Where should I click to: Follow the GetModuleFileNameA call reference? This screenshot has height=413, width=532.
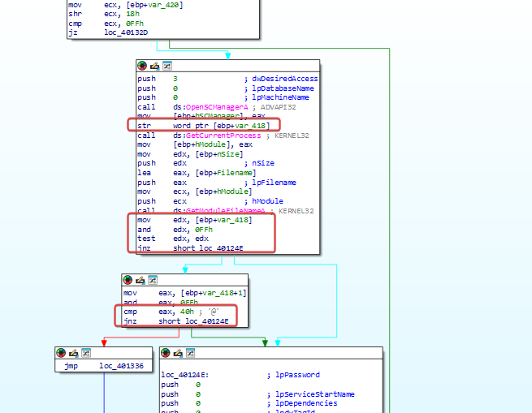[225, 211]
